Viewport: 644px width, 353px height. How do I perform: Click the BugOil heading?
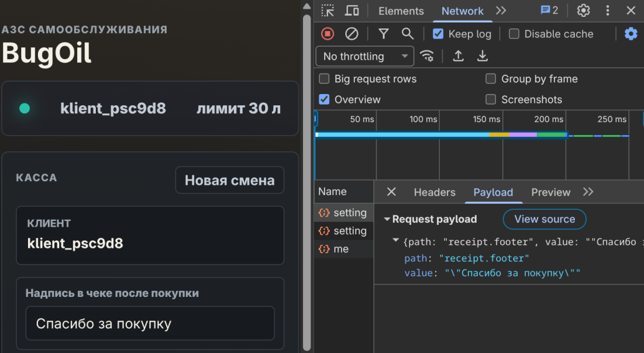[x=47, y=54]
